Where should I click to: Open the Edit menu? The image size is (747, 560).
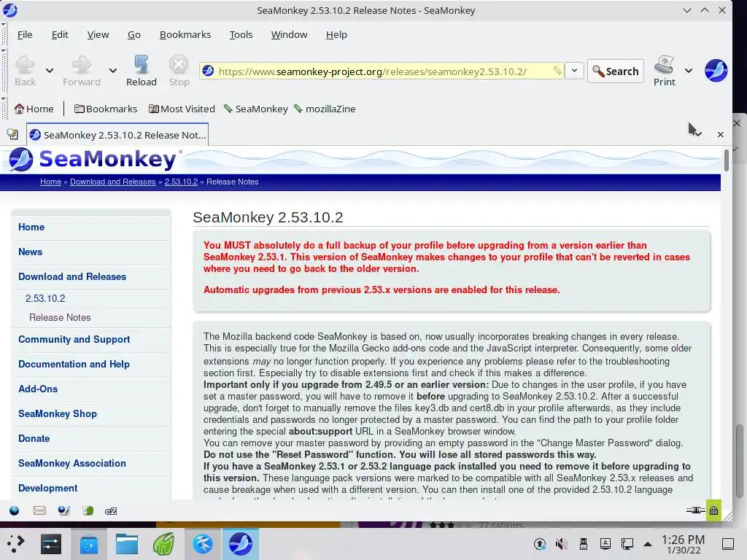tap(60, 35)
